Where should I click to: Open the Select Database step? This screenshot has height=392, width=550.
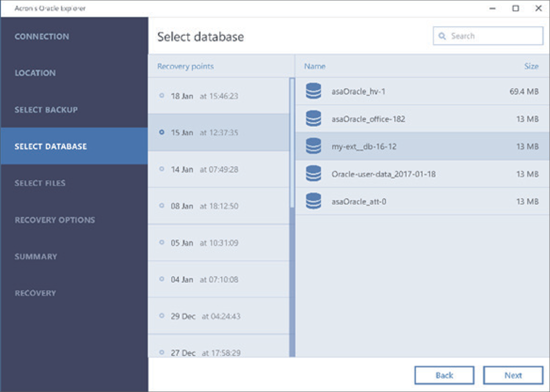[x=74, y=146]
